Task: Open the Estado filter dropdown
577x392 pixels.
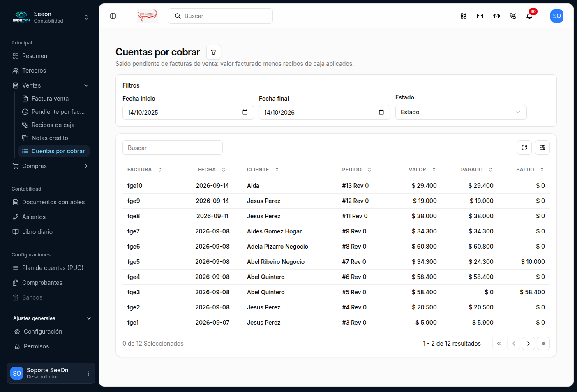Action: point(461,112)
